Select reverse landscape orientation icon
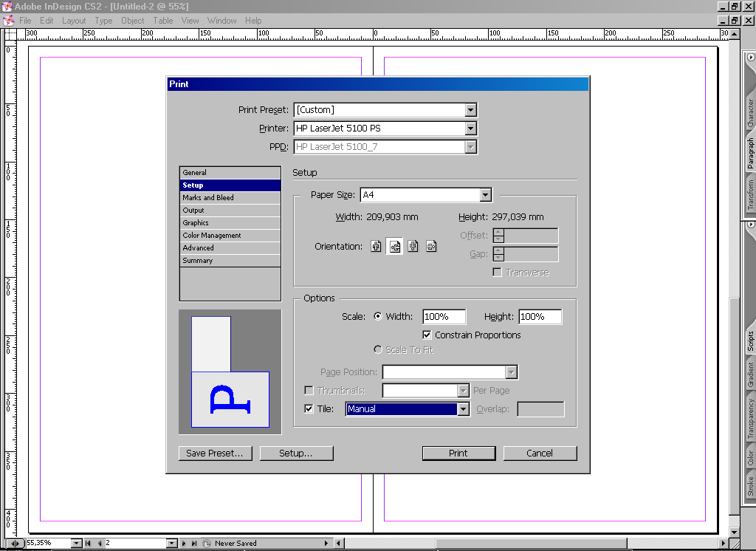 [x=431, y=246]
